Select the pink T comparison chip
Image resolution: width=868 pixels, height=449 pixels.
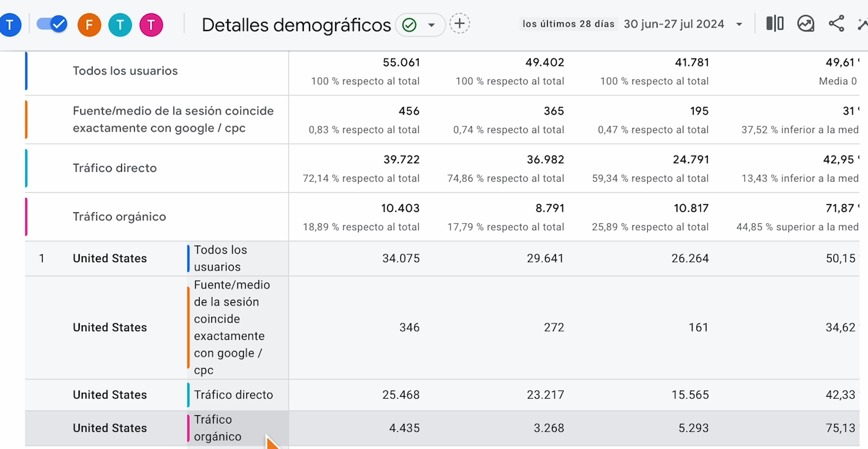(151, 25)
